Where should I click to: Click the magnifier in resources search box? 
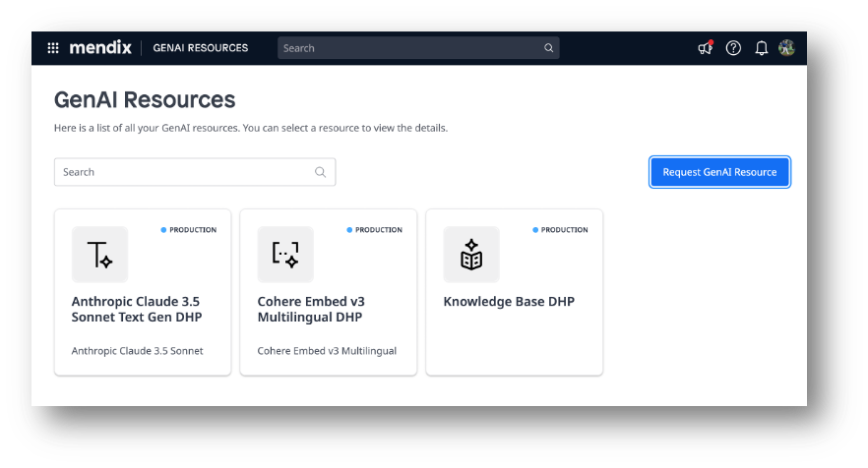[x=320, y=172]
